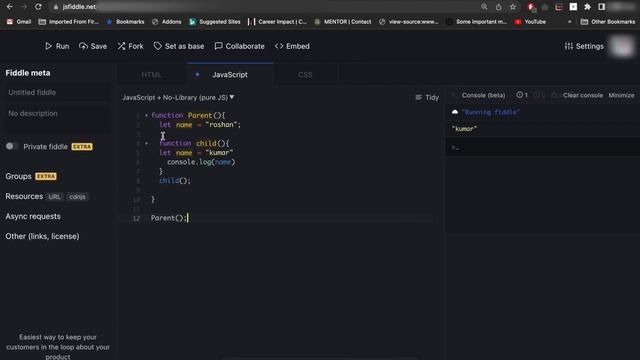Run the fiddle code
640x360 pixels.
57,46
